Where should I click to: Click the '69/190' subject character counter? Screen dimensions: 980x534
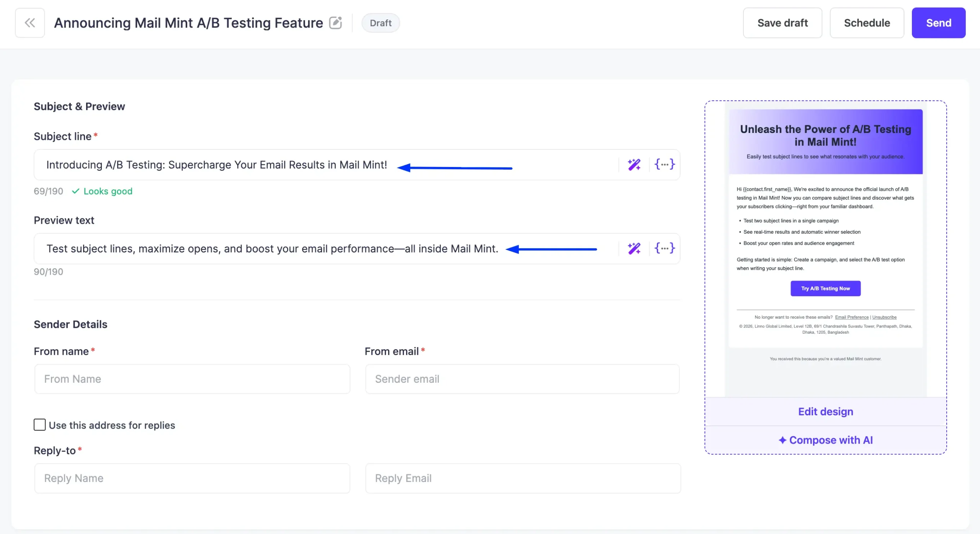click(x=48, y=191)
